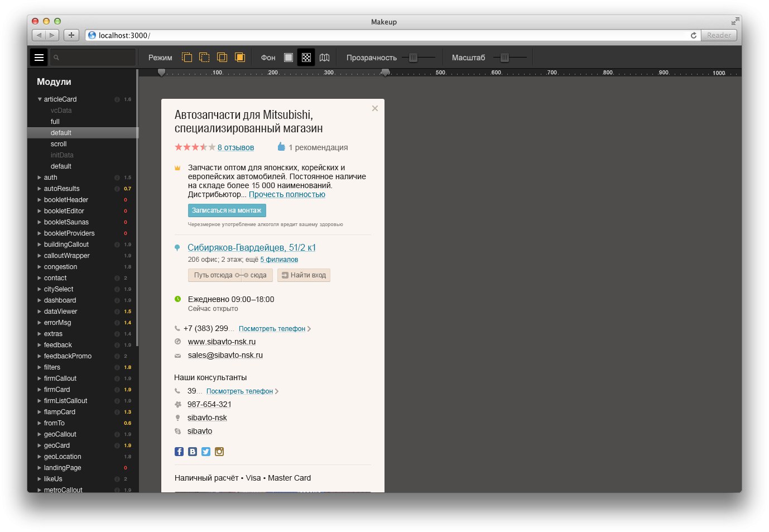Open www.sibavto-nsk.ru website link
Screen dimensions: 769x532
point(222,342)
